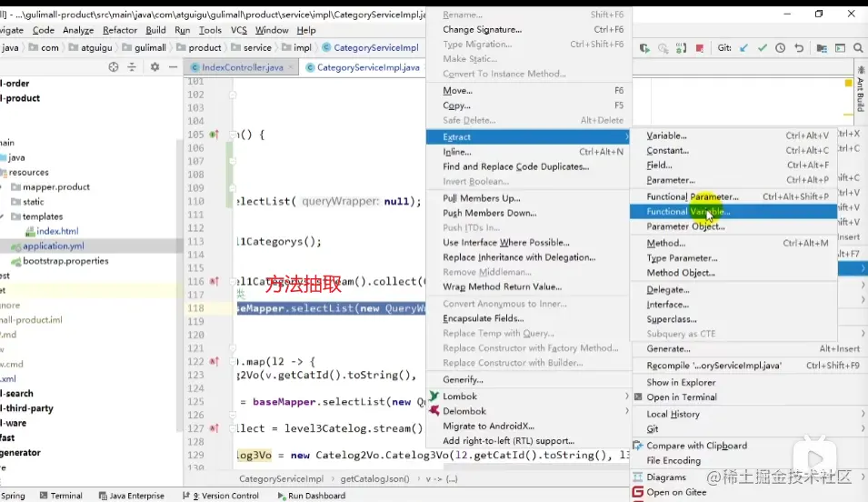Click the project structure folder icon in toolbar
This screenshot has width=868, height=502.
click(x=822, y=48)
